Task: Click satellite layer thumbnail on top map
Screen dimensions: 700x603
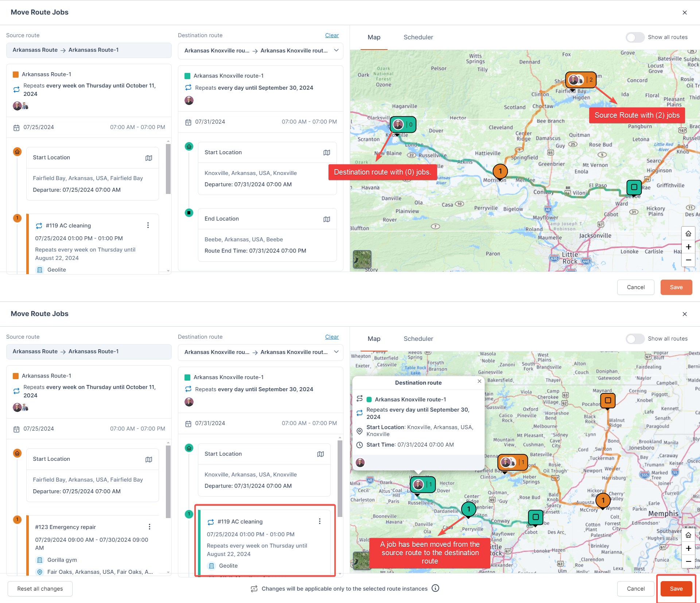Action: (x=362, y=259)
